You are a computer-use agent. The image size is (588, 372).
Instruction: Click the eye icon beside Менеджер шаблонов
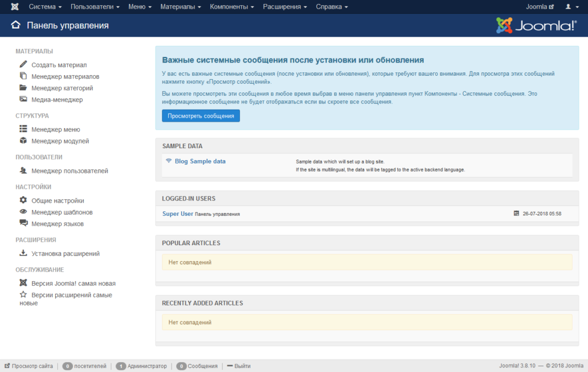[23, 212]
